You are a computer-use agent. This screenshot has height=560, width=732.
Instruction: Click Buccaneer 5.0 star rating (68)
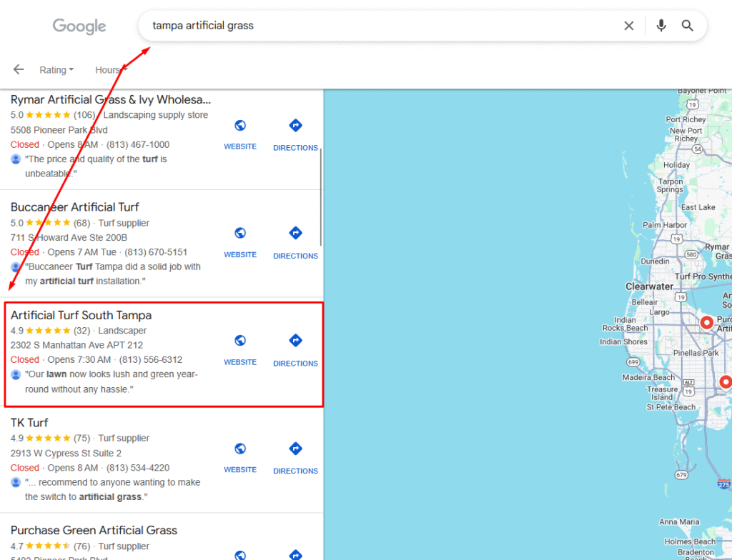tap(51, 223)
